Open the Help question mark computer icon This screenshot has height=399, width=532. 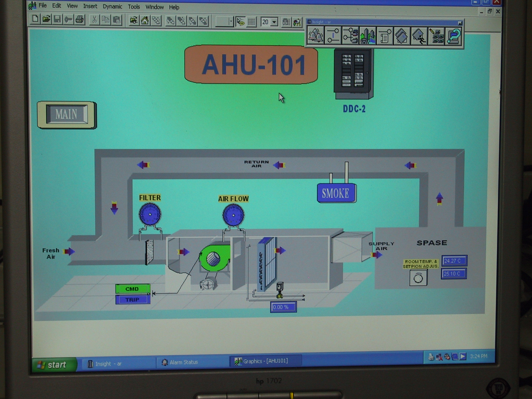tap(454, 37)
